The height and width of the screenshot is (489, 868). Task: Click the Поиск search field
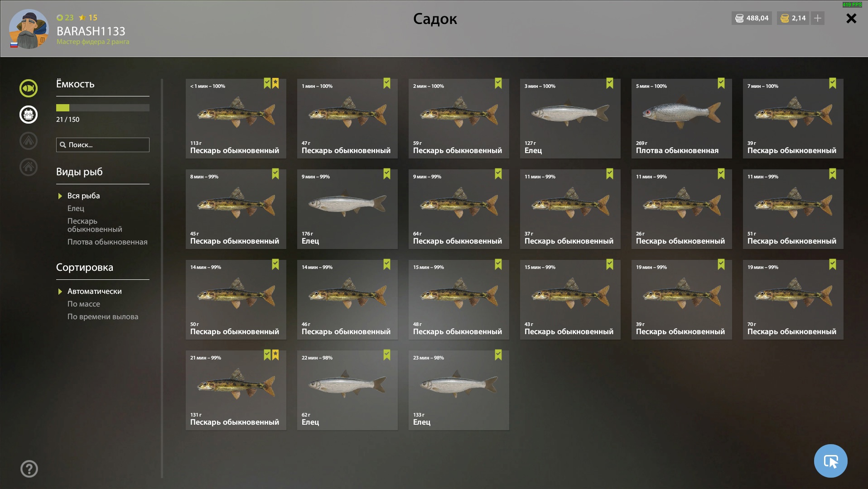click(x=103, y=145)
